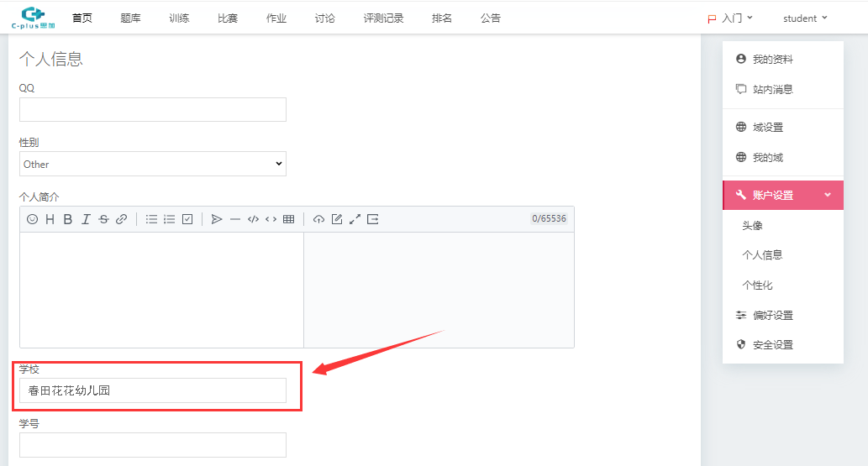The height and width of the screenshot is (466, 868).
Task: Expand the 入门 domain dropdown
Action: [x=729, y=18]
